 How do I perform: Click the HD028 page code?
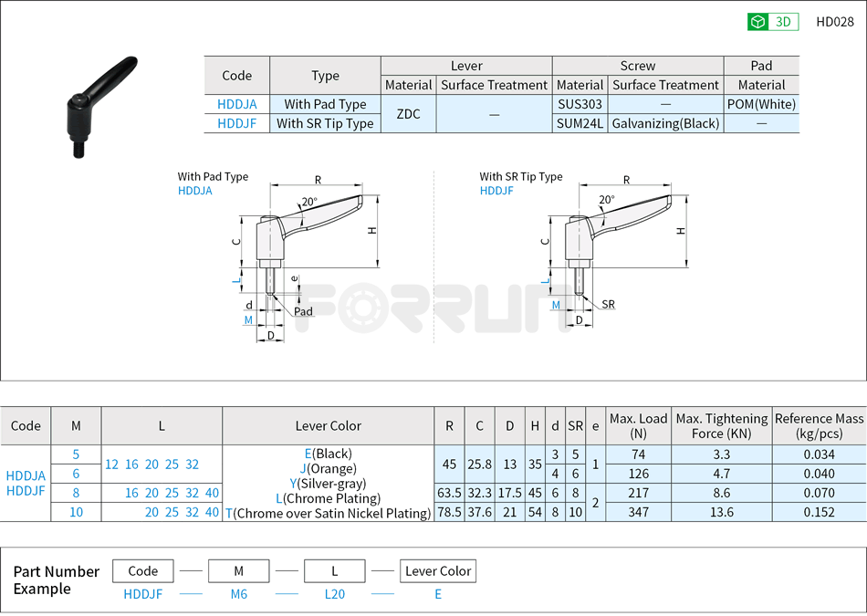[x=834, y=21]
